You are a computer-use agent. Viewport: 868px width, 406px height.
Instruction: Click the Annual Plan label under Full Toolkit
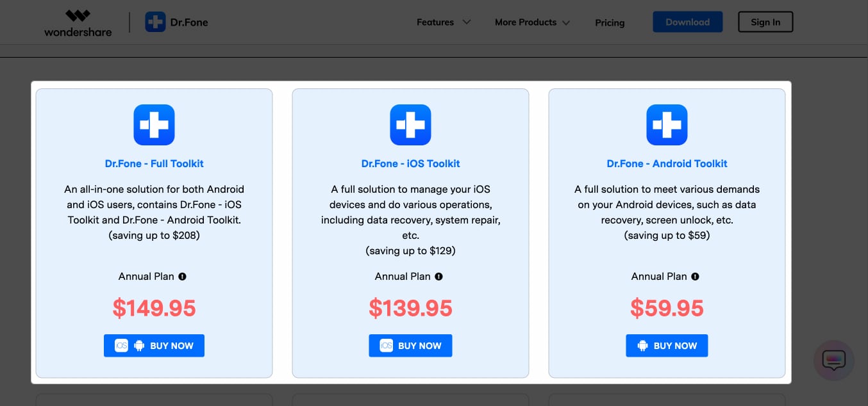click(x=146, y=277)
